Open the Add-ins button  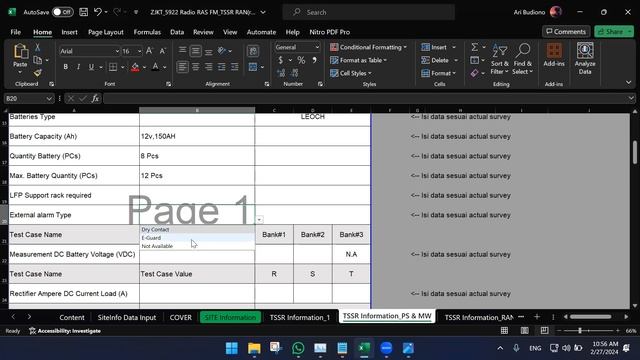(554, 55)
